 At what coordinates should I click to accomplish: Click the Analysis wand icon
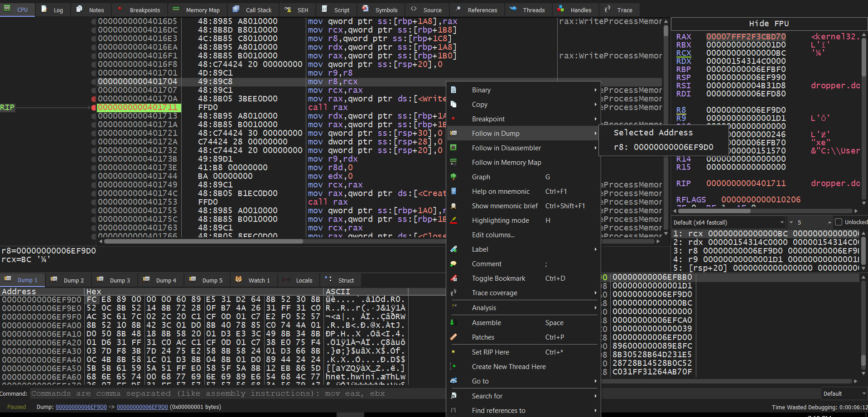[x=453, y=307]
